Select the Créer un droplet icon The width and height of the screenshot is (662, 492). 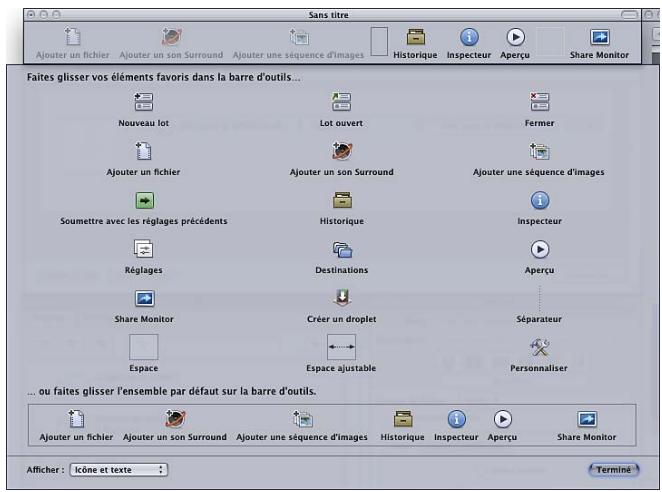341,297
